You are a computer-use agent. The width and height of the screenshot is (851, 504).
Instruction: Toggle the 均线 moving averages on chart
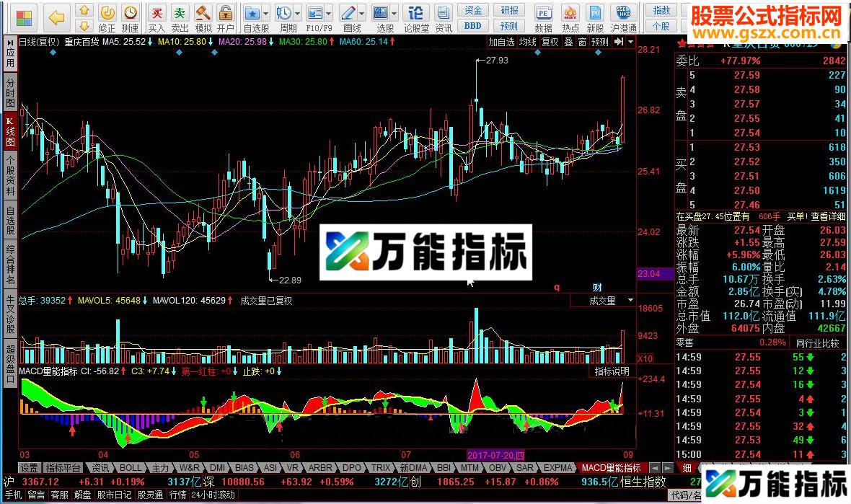[529, 42]
